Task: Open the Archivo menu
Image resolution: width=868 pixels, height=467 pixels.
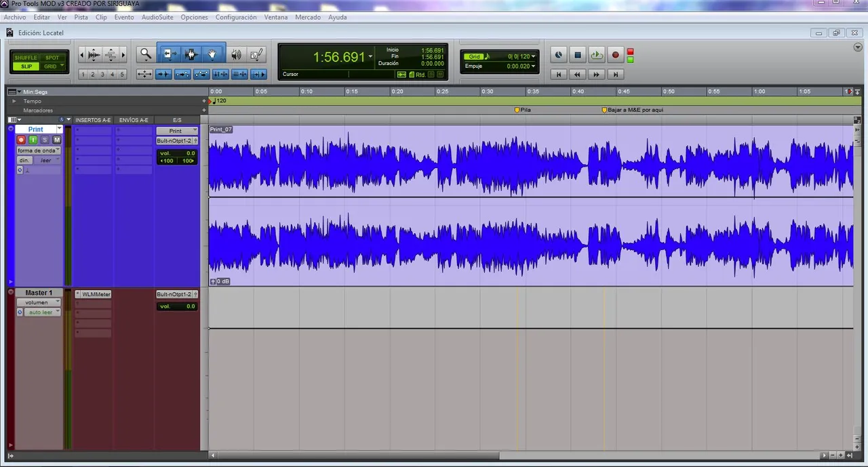Action: (15, 17)
